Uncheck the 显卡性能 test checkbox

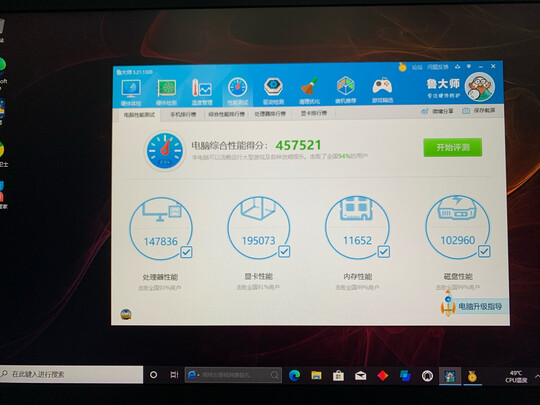pyautogui.click(x=284, y=251)
